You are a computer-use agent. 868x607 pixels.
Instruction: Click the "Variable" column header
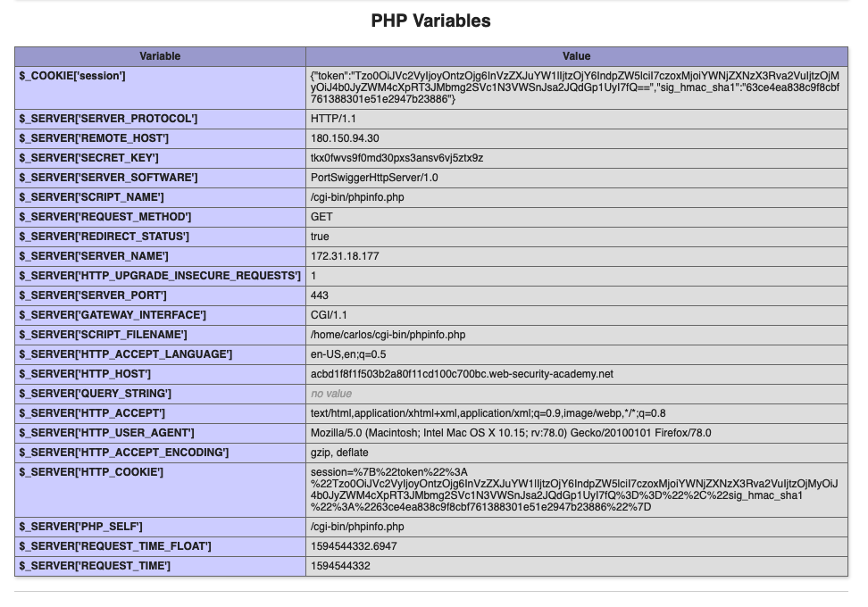[160, 56]
